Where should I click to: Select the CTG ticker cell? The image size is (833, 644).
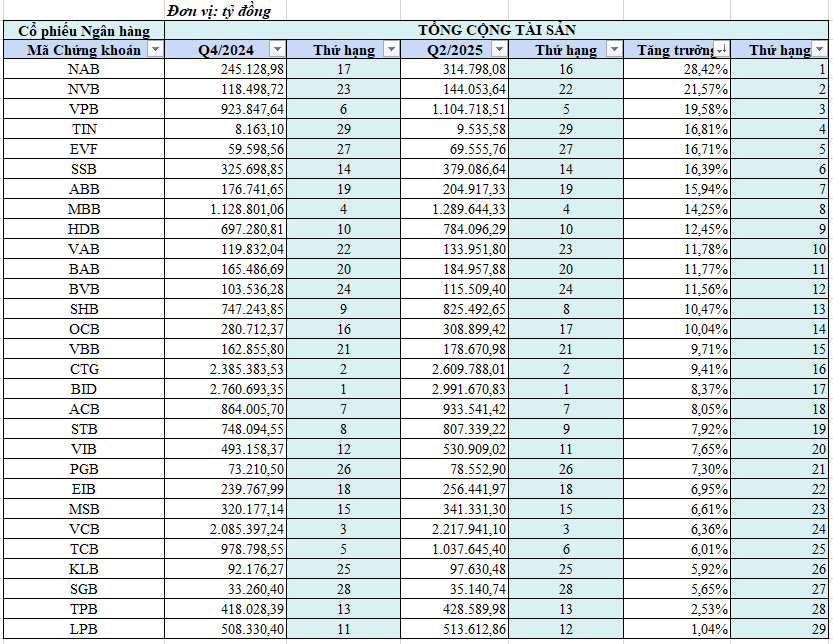[x=84, y=369]
